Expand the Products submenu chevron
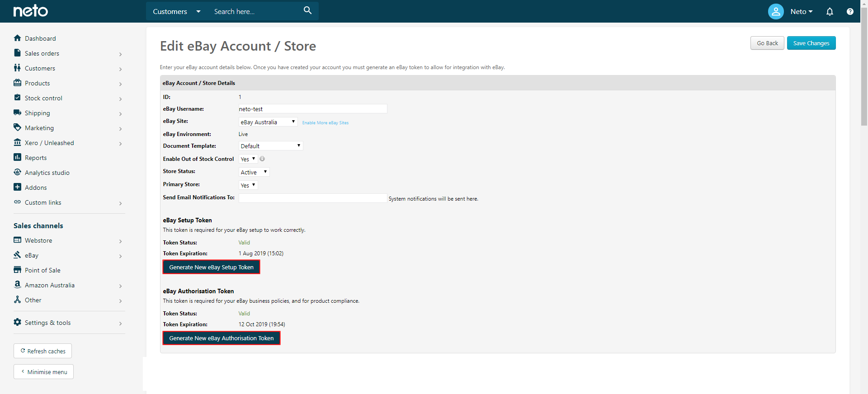The image size is (868, 394). coord(120,84)
